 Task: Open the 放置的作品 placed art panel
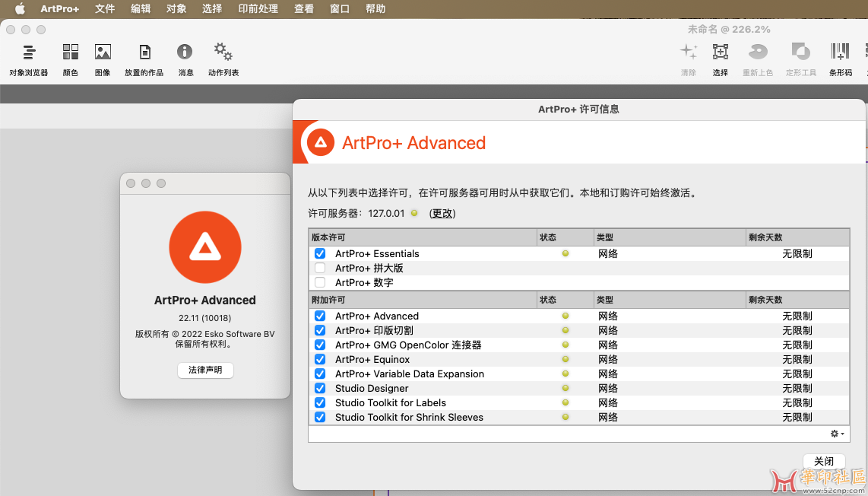click(144, 60)
